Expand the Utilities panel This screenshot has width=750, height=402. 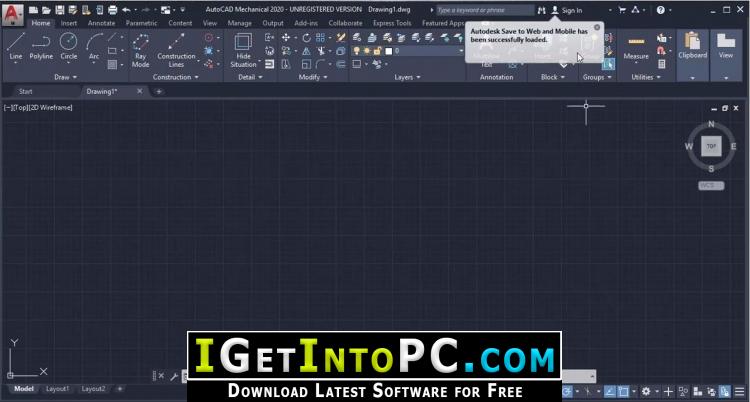pos(645,77)
